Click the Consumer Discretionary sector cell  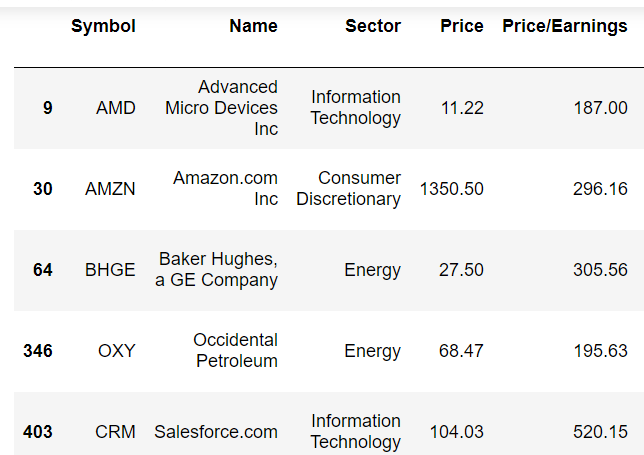coord(348,189)
